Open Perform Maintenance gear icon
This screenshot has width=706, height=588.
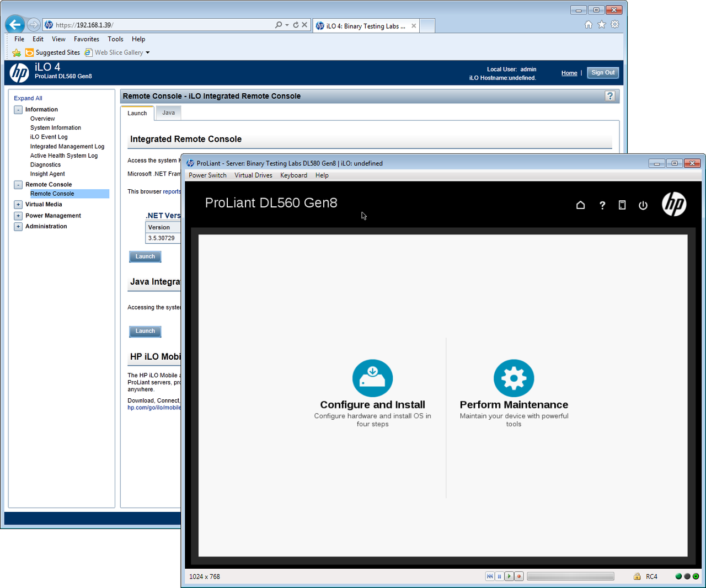pyautogui.click(x=514, y=378)
